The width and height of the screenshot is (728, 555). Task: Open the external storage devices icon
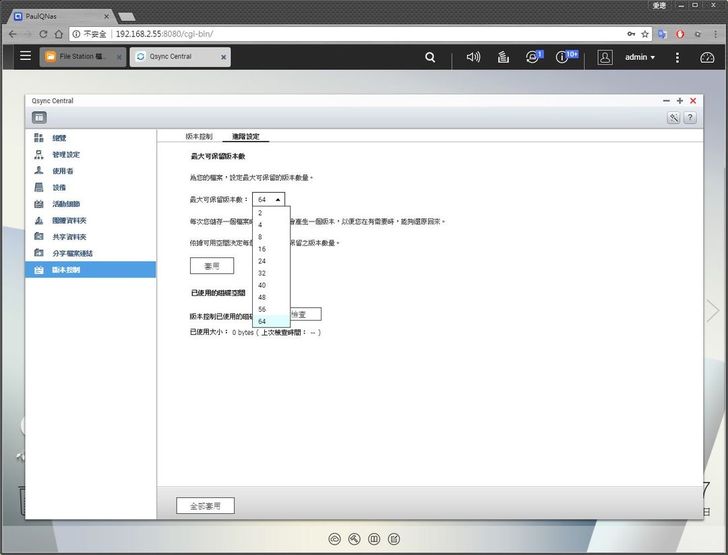coord(503,57)
